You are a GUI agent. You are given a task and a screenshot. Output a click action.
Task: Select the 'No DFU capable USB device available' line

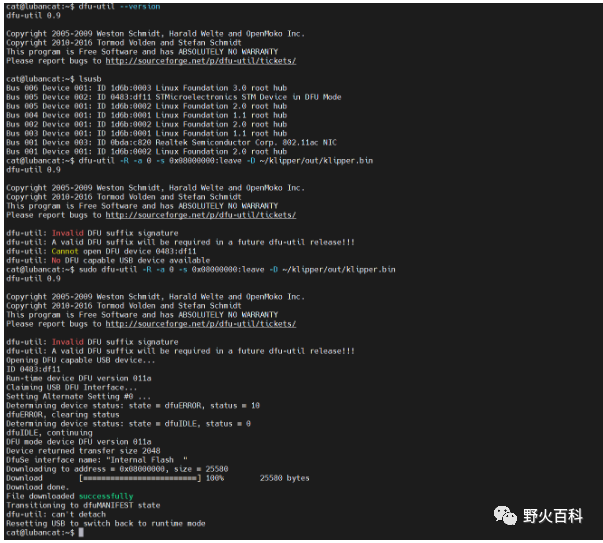point(108,260)
